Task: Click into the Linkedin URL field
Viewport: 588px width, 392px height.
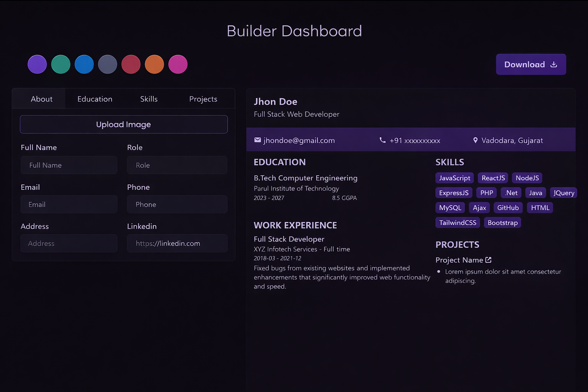Action: click(177, 243)
